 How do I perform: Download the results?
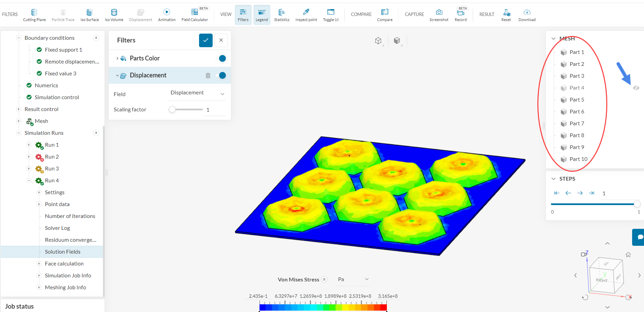[527, 15]
